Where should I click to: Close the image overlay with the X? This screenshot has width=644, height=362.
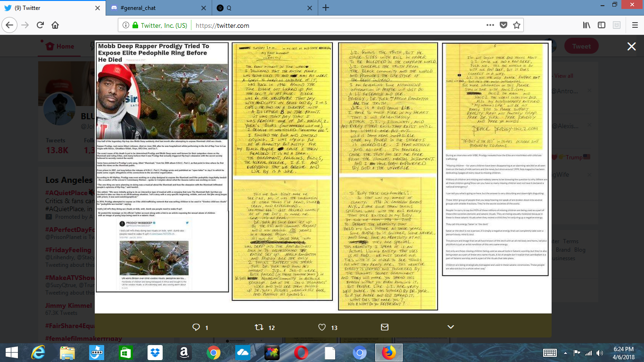(x=631, y=46)
